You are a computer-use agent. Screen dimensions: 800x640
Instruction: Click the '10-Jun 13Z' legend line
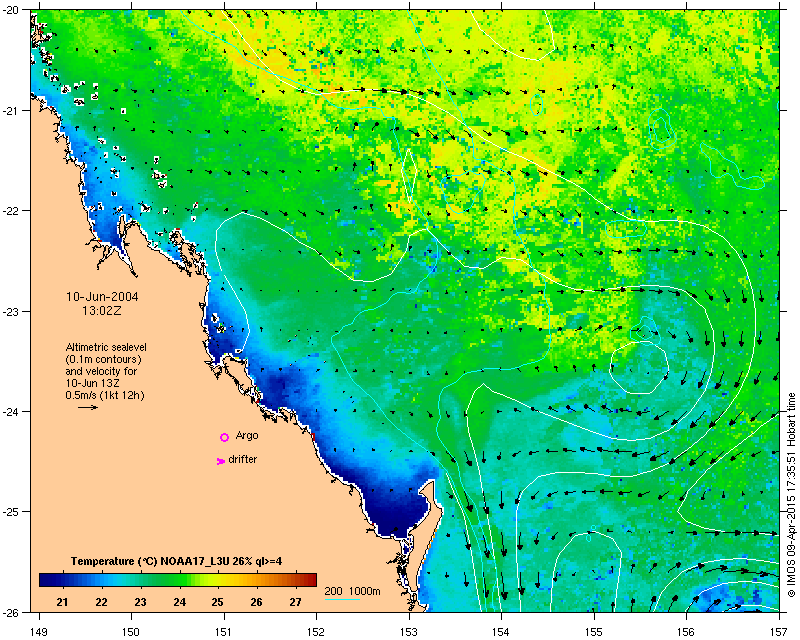coord(92,383)
